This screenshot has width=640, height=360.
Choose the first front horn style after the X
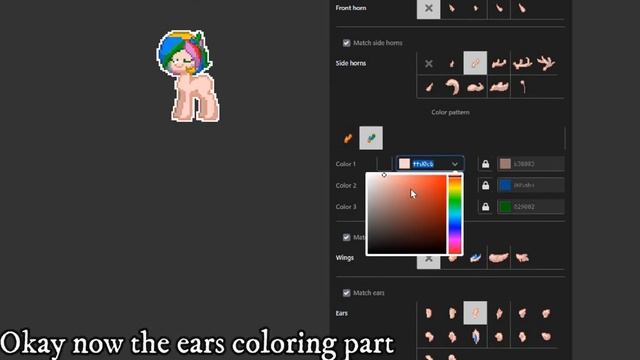pos(452,9)
